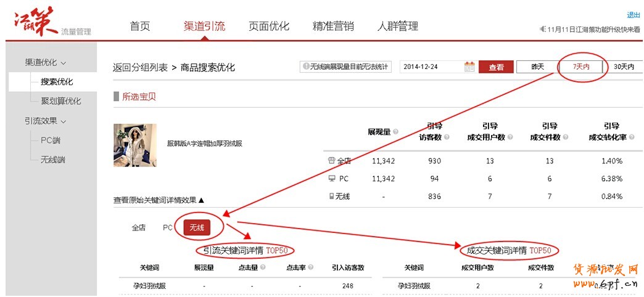Open the calendar date picker icon
Viewport: 644px width, 297px height.
pyautogui.click(x=469, y=67)
